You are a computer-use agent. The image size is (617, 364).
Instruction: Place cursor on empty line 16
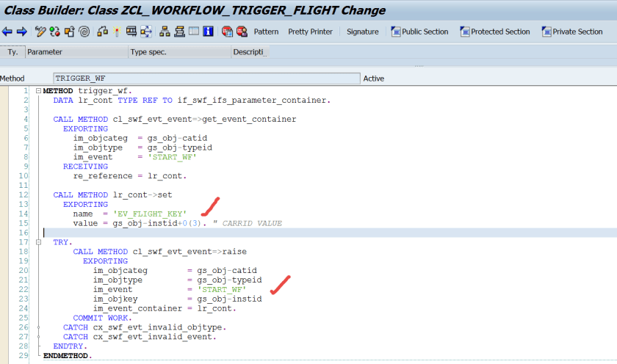click(330, 233)
